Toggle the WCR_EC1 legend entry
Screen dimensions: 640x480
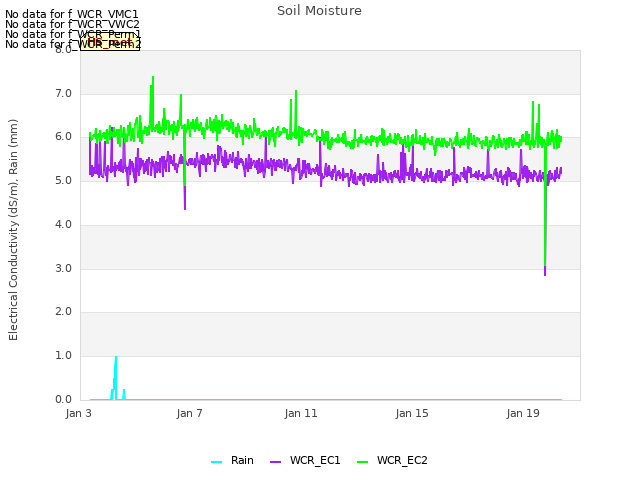pyautogui.click(x=305, y=460)
